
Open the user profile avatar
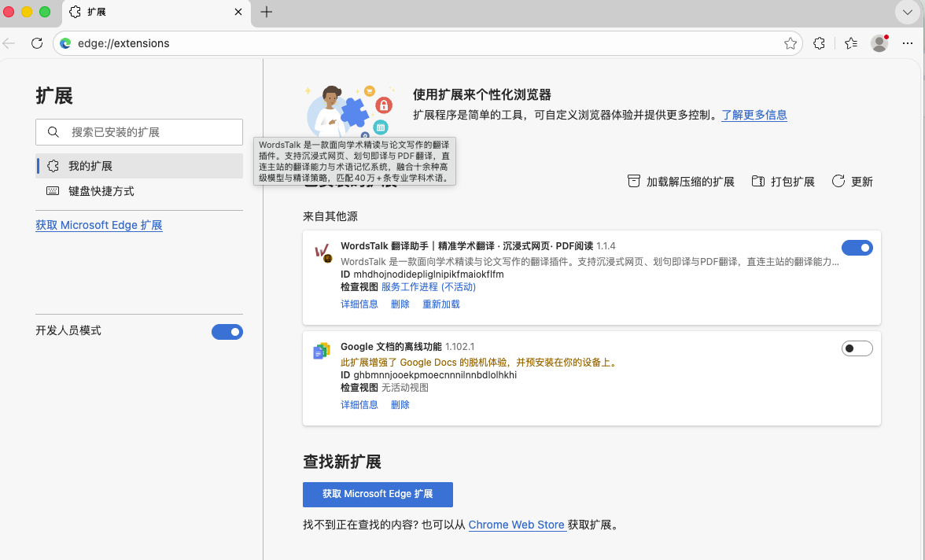[x=879, y=43]
